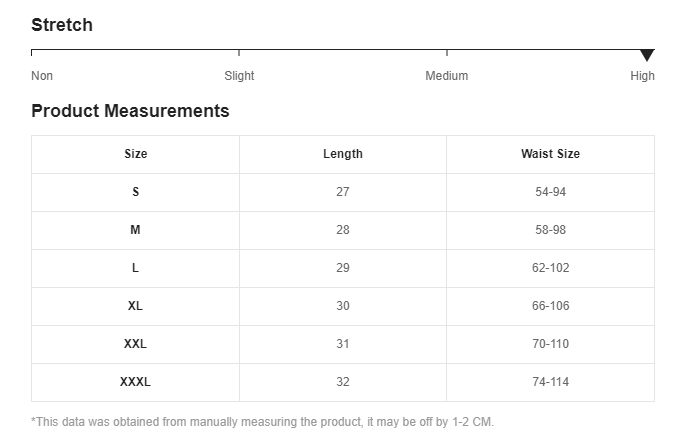Select the size L row label
The height and width of the screenshot is (444, 689).
136,268
